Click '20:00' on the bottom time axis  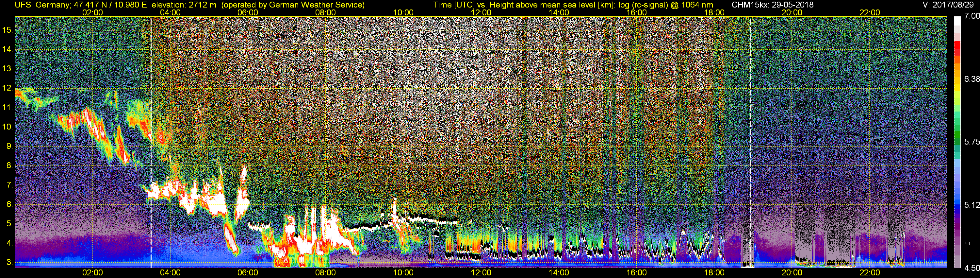coord(792,273)
